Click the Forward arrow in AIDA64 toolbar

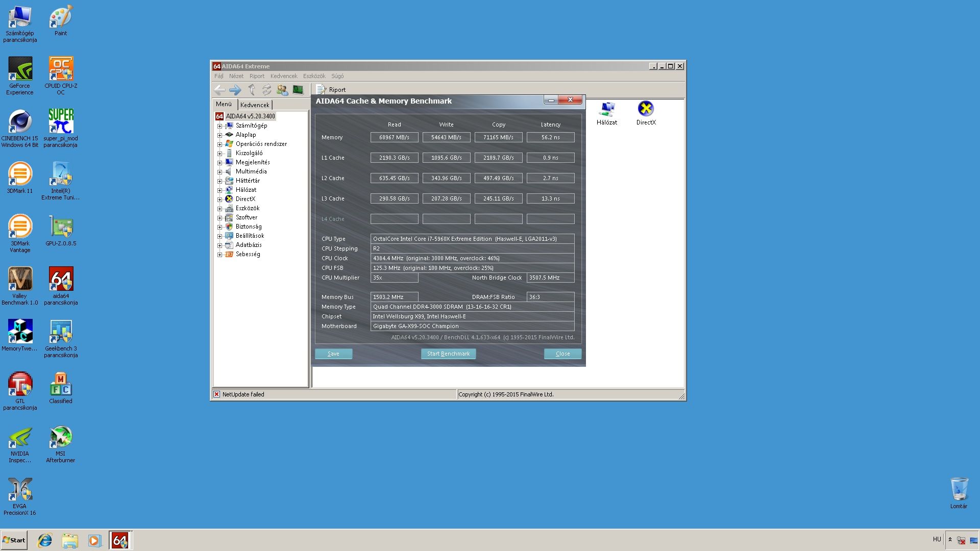[235, 90]
